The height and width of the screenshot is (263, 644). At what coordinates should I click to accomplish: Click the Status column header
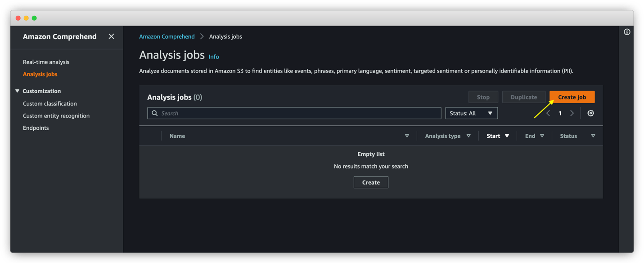click(x=568, y=136)
